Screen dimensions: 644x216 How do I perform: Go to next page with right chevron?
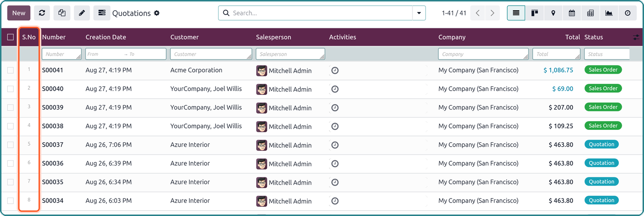pos(492,13)
